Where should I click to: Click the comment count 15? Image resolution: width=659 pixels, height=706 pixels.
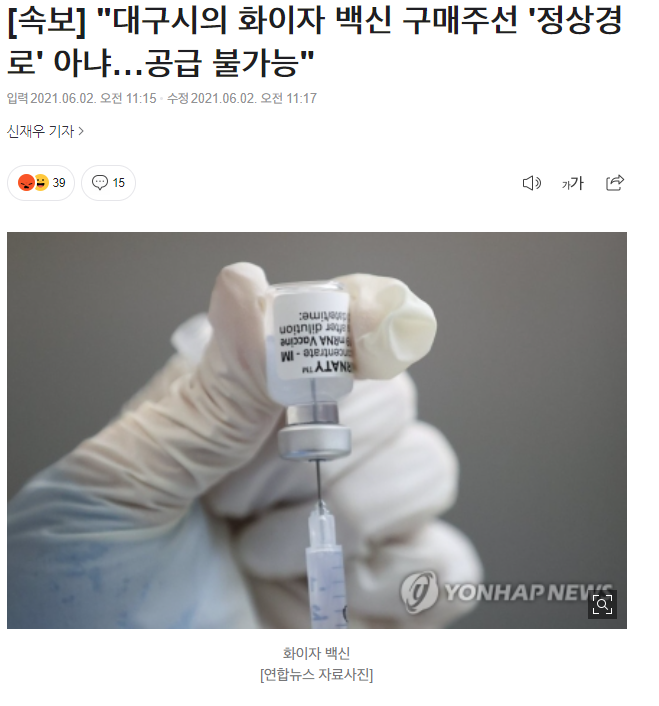tap(118, 183)
